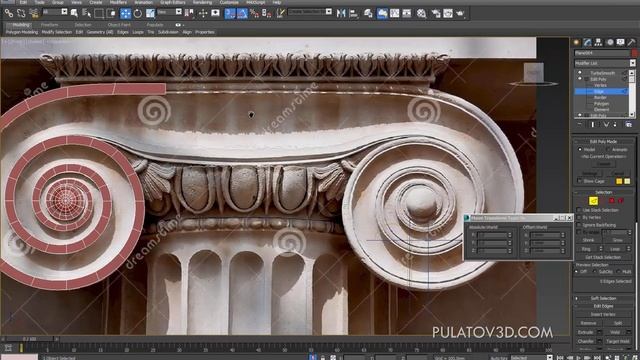Select the Select and Link tool

click(x=9, y=13)
